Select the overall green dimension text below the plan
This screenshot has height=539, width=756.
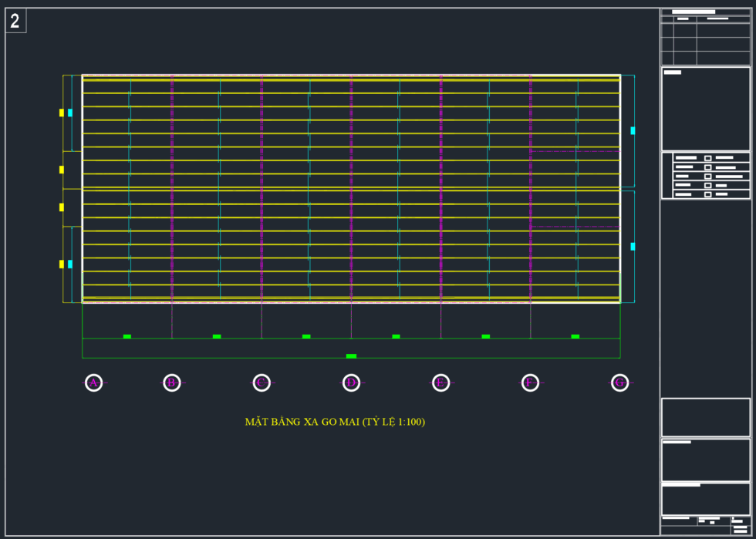(351, 356)
